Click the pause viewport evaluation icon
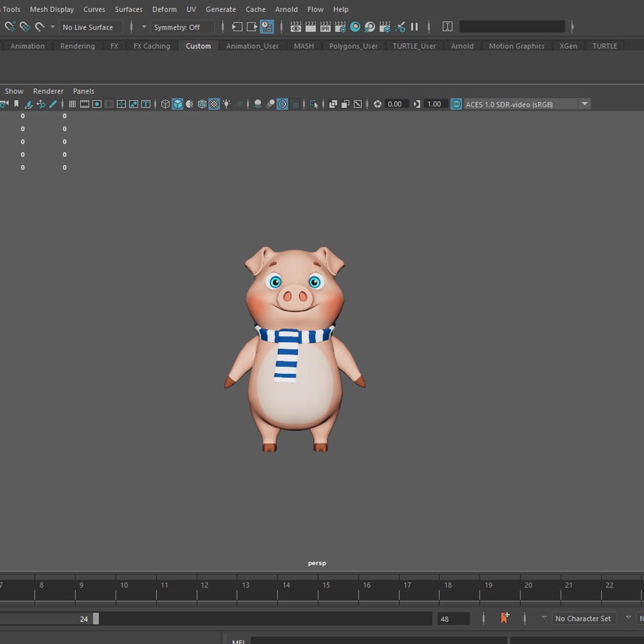This screenshot has height=644, width=644. (414, 27)
